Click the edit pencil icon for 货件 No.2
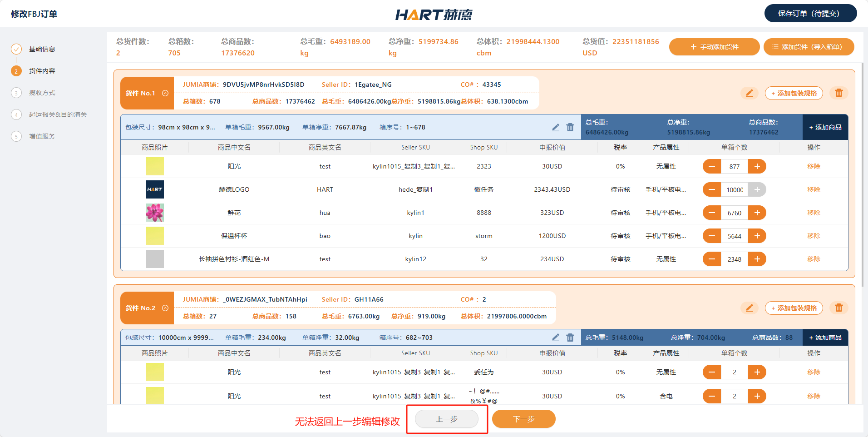The image size is (868, 437). click(749, 308)
